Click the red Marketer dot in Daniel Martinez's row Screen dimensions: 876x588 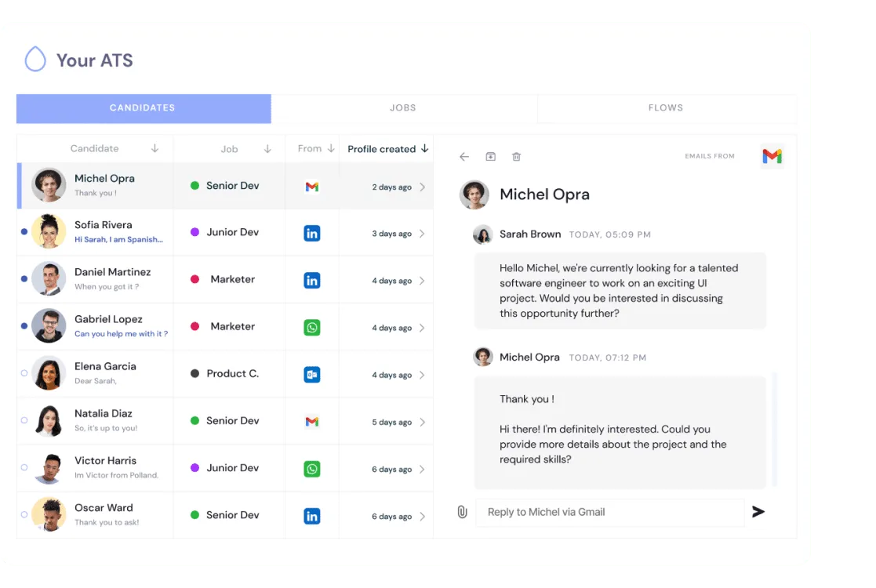tap(195, 279)
